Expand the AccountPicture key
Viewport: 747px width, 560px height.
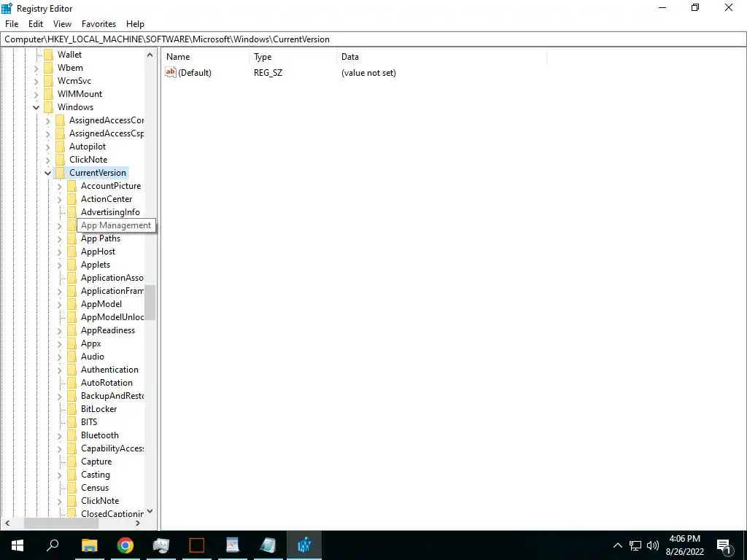60,186
